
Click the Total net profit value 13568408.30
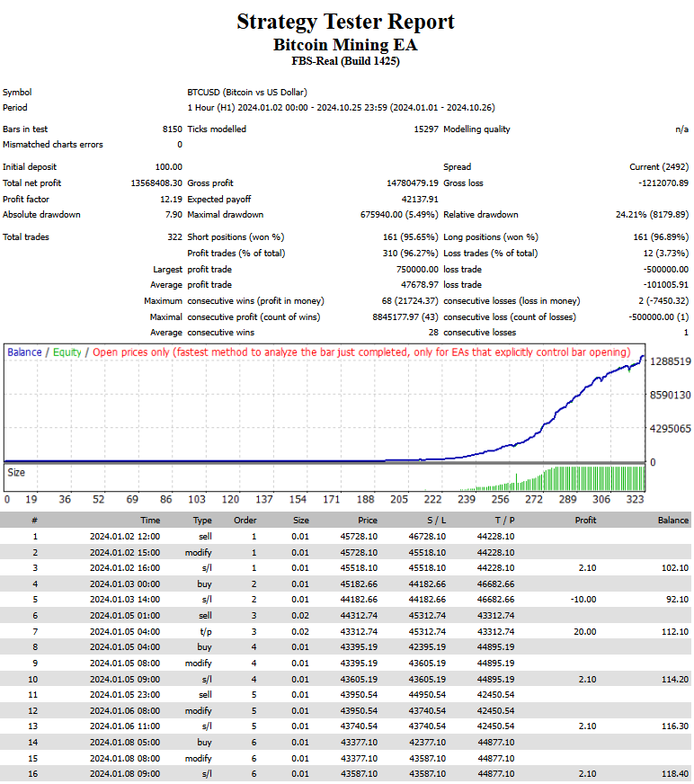click(x=156, y=183)
